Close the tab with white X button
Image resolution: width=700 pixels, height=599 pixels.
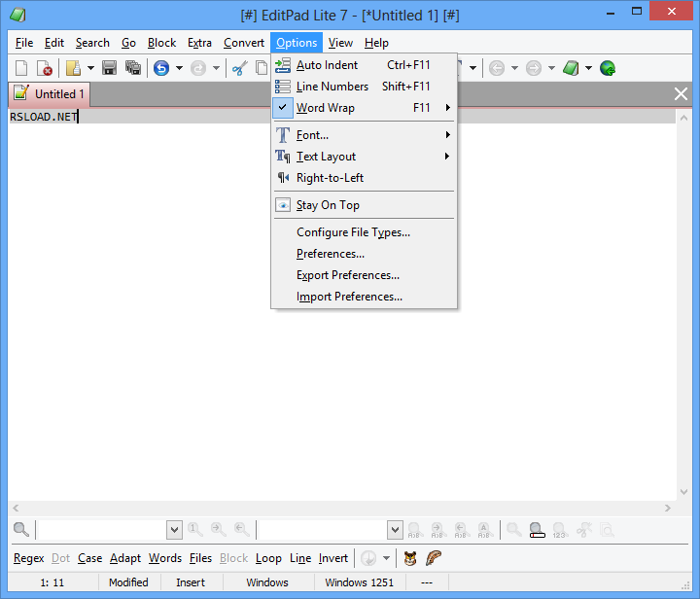(x=681, y=94)
